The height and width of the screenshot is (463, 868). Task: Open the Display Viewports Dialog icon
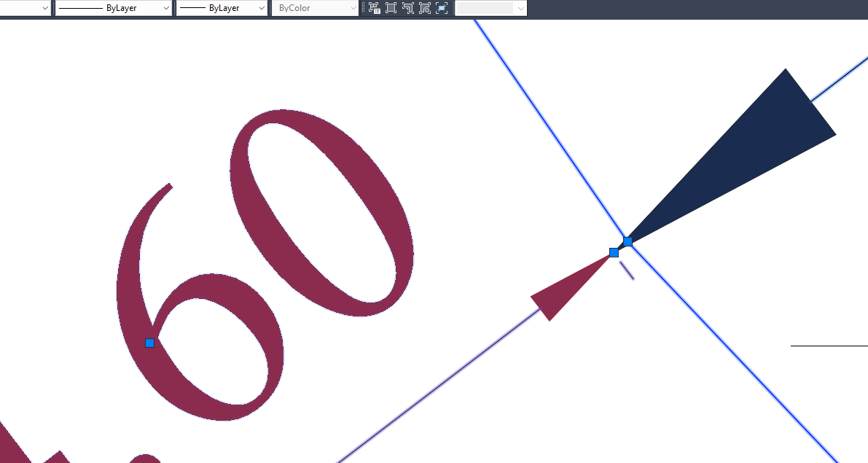coord(374,8)
